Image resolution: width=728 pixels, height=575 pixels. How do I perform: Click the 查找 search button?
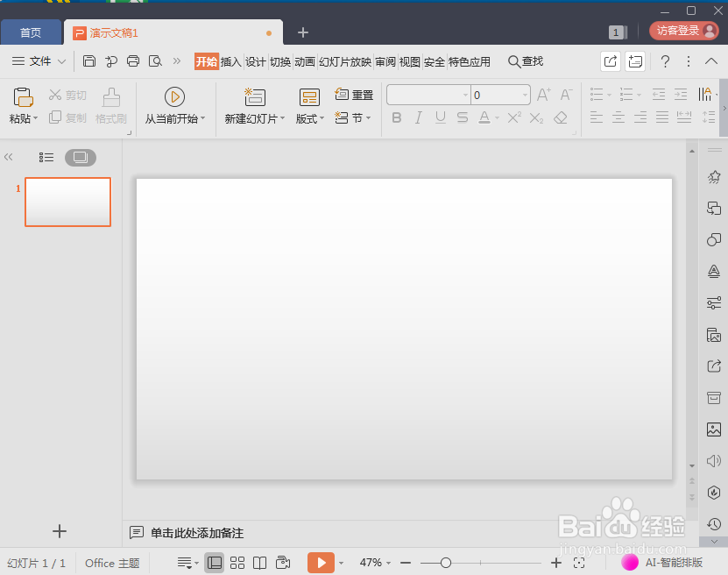[526, 61]
